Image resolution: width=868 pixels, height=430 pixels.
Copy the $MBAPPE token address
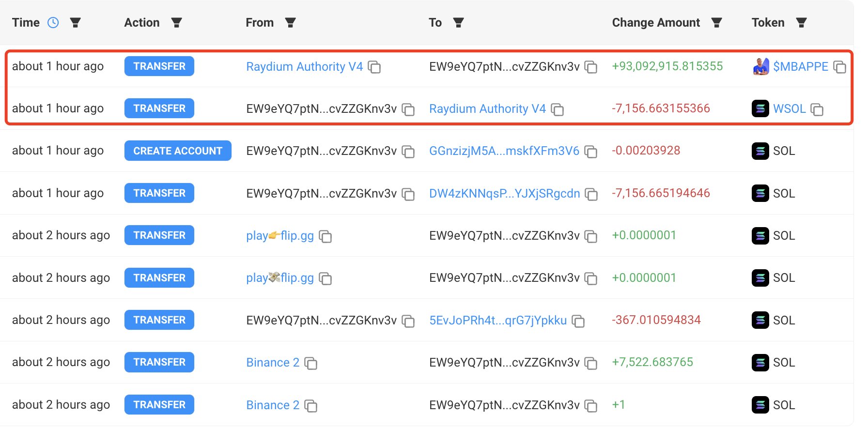[x=839, y=67]
